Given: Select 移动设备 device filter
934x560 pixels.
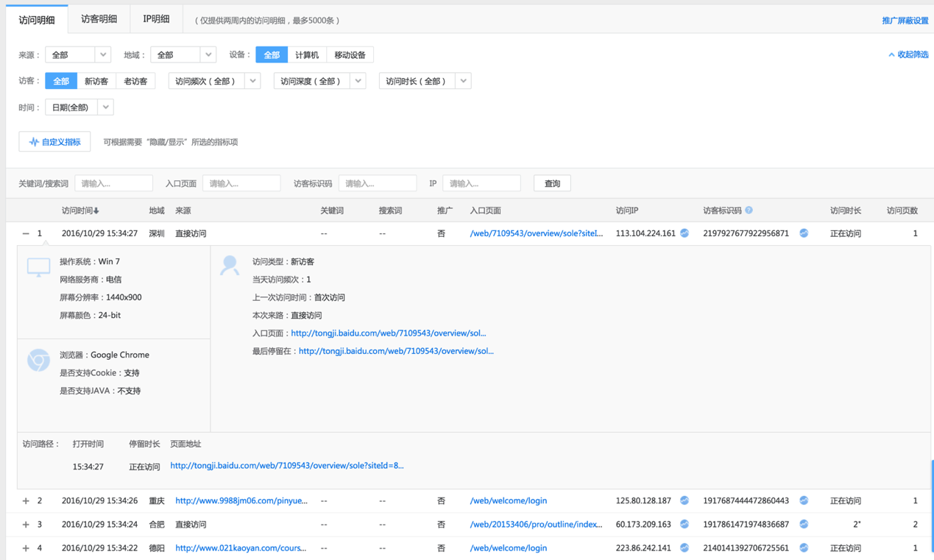Looking at the screenshot, I should (x=350, y=55).
